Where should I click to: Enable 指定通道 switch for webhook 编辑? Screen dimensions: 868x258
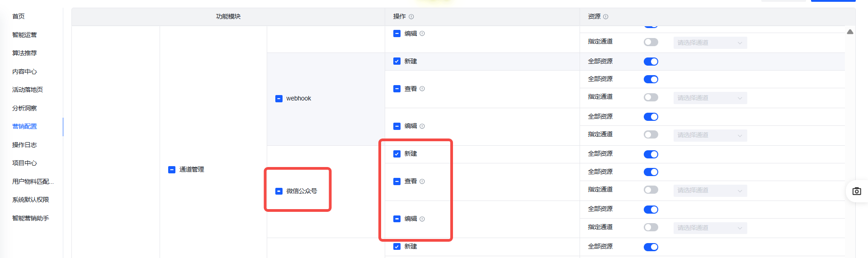(x=651, y=134)
